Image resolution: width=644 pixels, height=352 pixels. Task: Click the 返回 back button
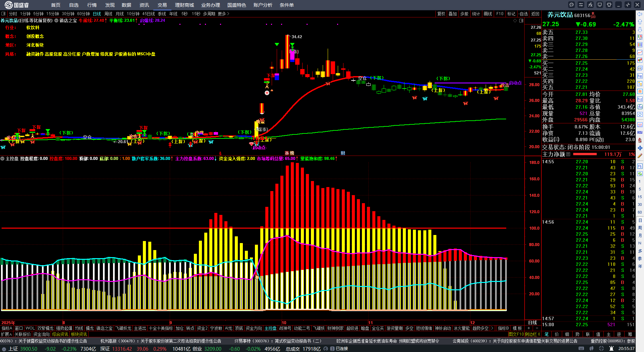(535, 14)
